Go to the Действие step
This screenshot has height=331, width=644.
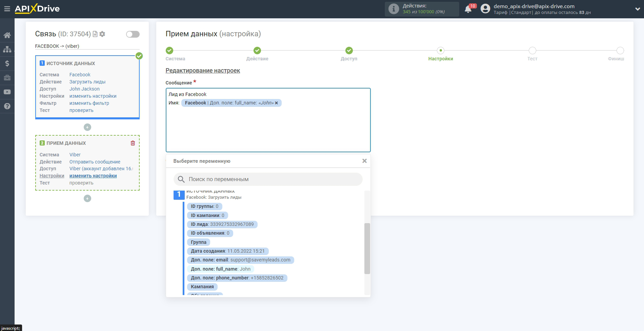[x=257, y=51]
